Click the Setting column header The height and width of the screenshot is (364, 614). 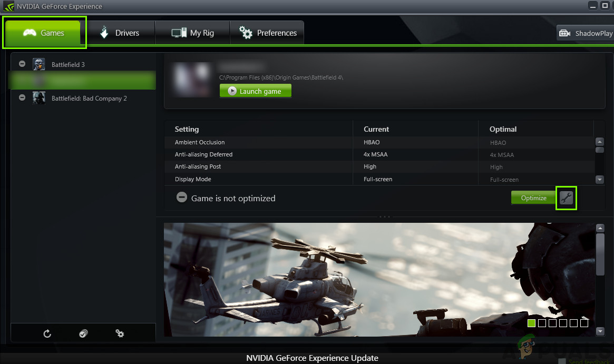(187, 129)
